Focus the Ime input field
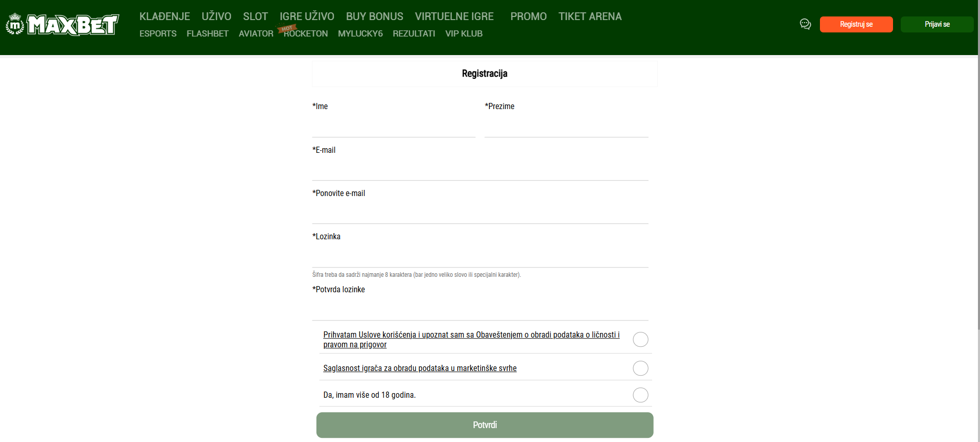Screen dimensions: 980x442 point(394,127)
